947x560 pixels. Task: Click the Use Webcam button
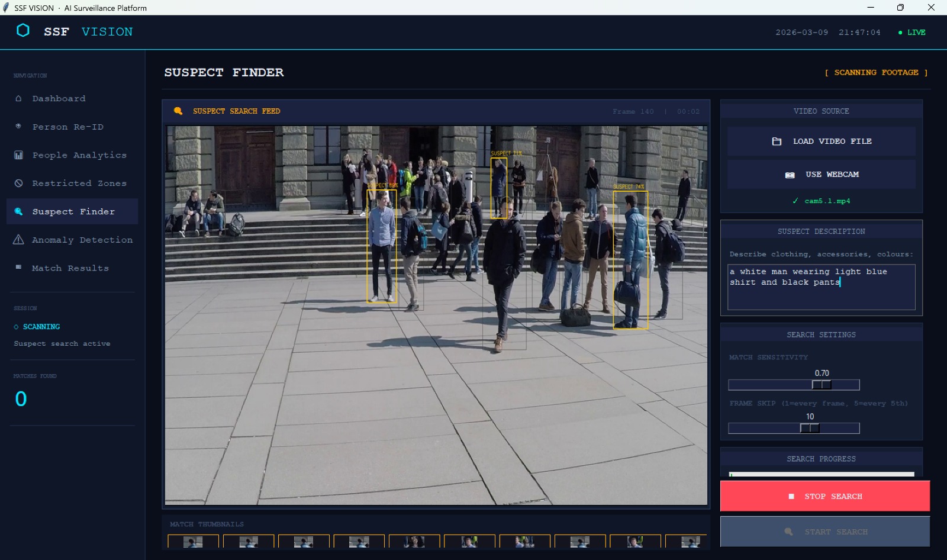(821, 174)
